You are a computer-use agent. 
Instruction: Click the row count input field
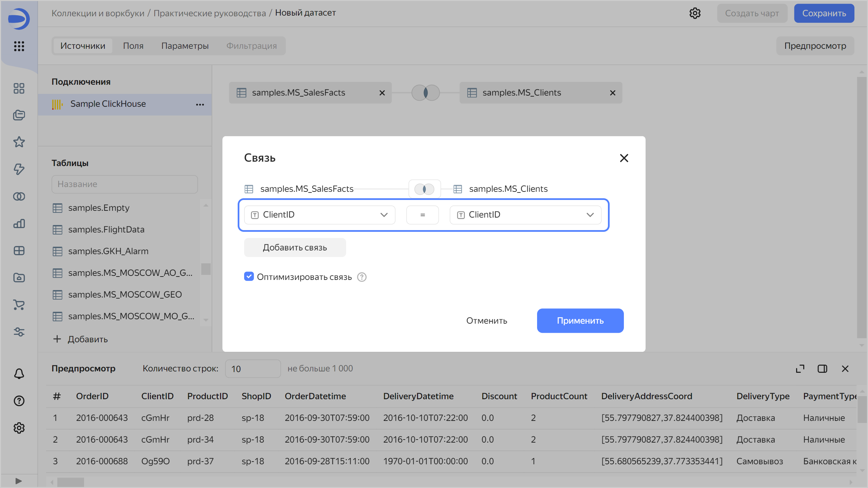click(253, 369)
